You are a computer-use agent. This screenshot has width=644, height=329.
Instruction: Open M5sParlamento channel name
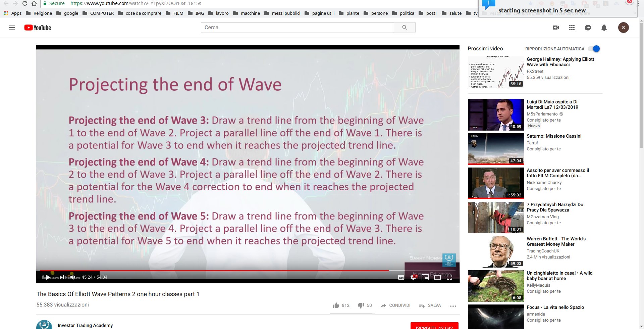pyautogui.click(x=542, y=114)
